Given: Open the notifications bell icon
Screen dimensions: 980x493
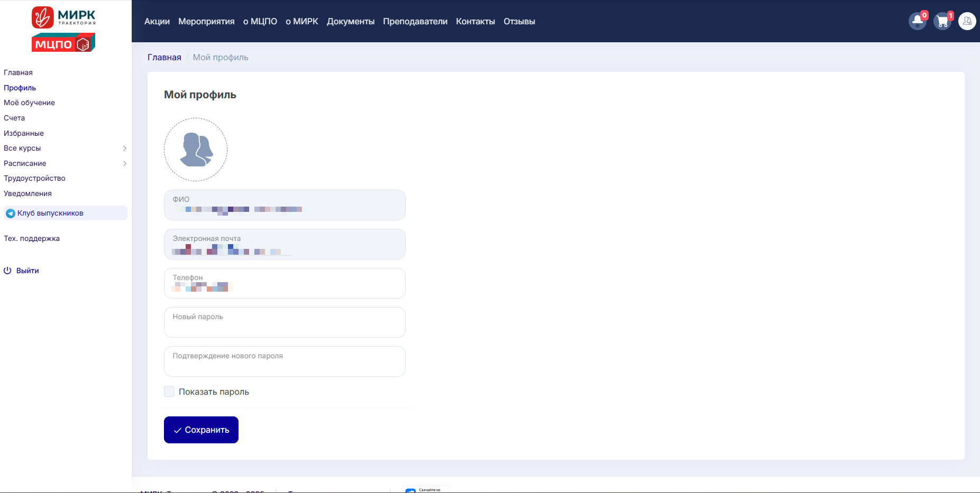Looking at the screenshot, I should click(918, 21).
